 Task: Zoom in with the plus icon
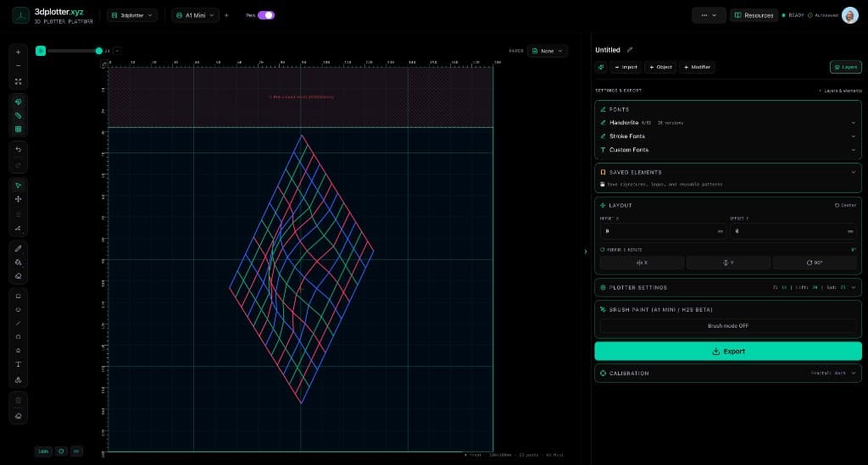point(19,52)
